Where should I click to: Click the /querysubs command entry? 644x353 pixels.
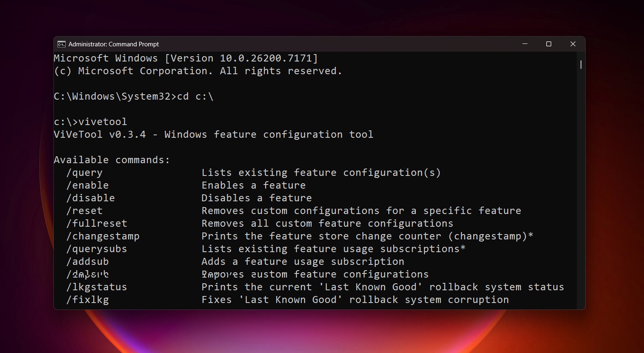(97, 249)
